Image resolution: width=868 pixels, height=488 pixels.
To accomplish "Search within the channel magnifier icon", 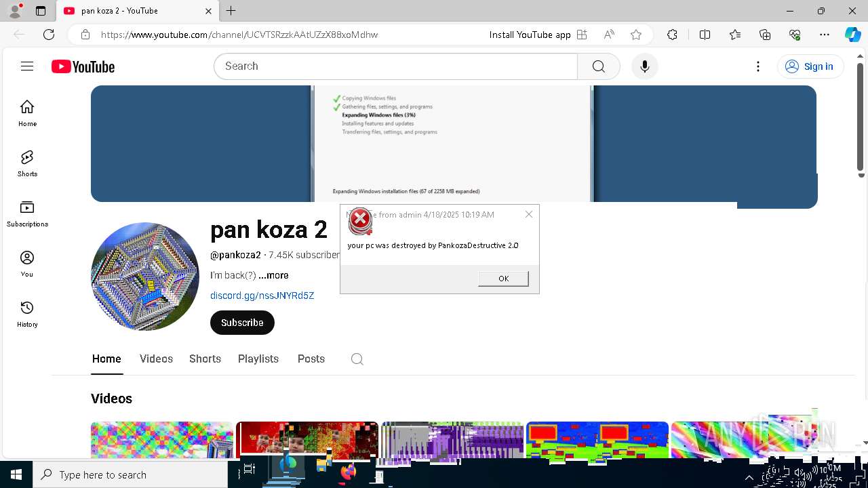I will 357,359.
